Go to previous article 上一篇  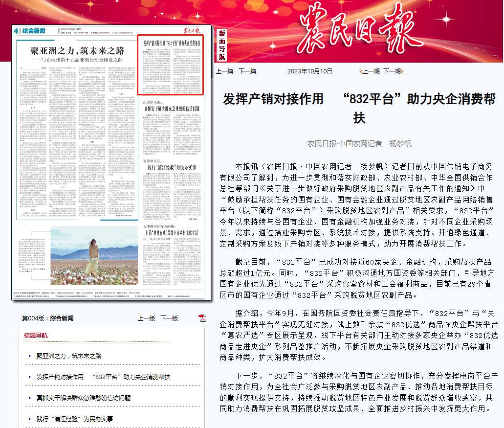click(224, 71)
